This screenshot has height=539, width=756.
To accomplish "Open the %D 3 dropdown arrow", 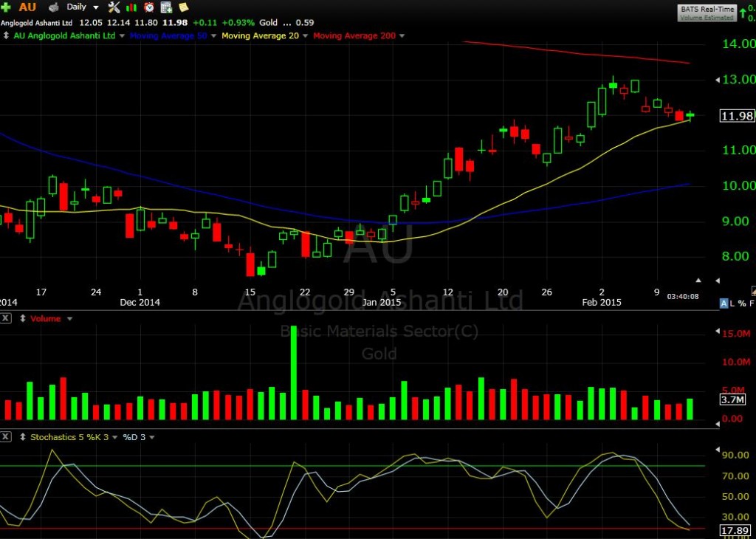I will (x=151, y=437).
